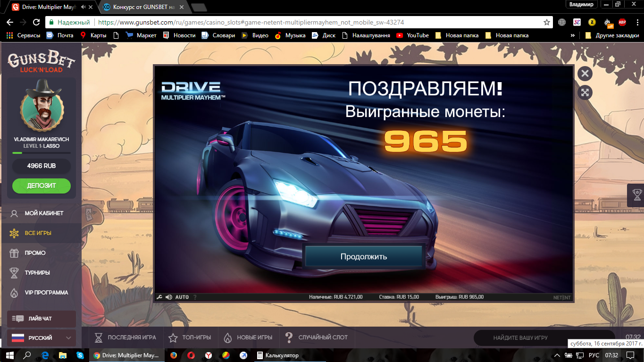
Task: Open the ПРОМО section
Action: 41,253
